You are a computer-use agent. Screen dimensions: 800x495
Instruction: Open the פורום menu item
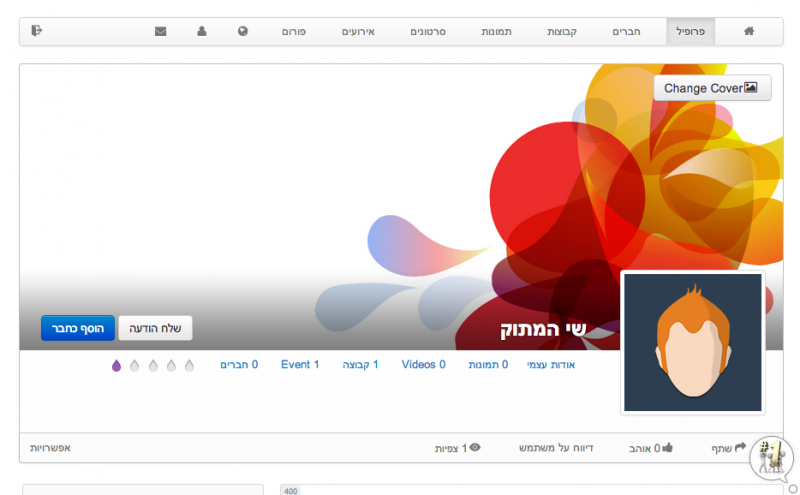(294, 32)
